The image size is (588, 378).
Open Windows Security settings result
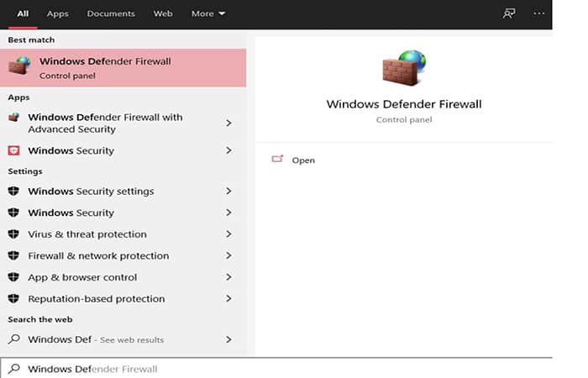[x=90, y=192]
